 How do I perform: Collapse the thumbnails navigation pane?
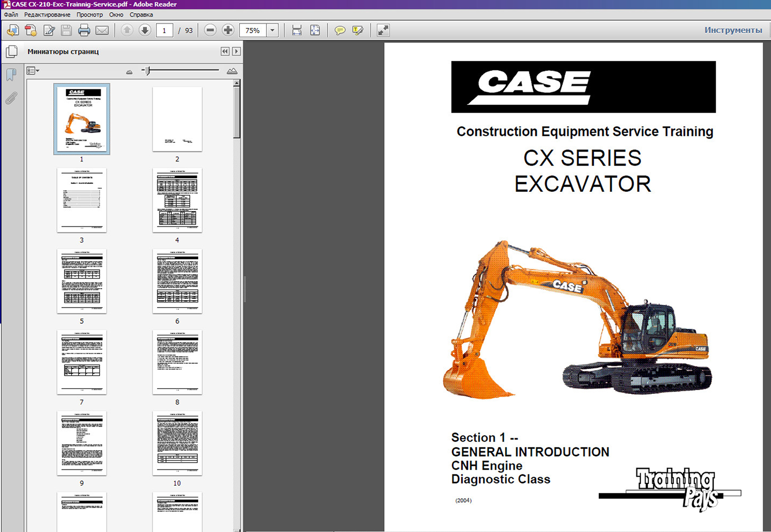(225, 52)
